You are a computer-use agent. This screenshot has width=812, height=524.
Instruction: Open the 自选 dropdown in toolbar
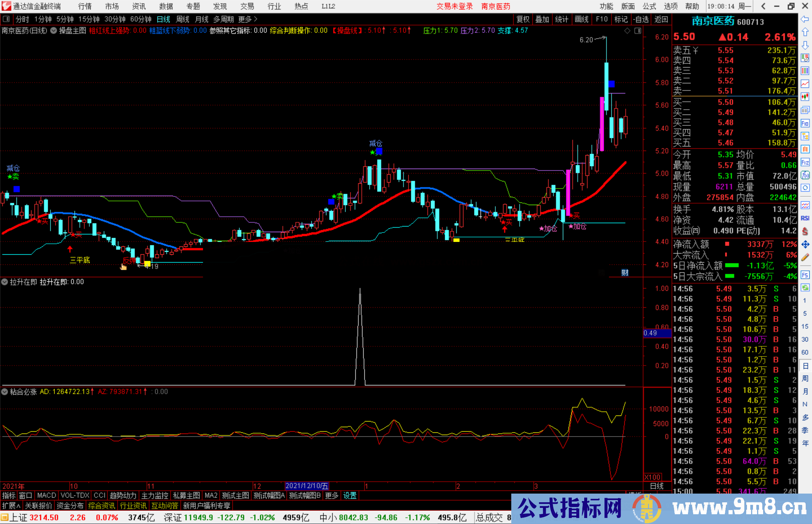(641, 19)
